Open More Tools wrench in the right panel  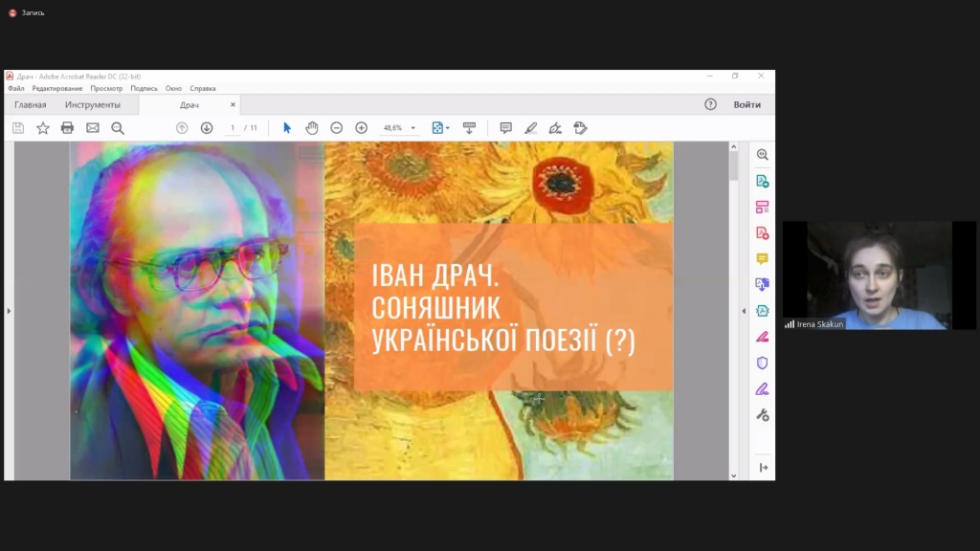762,415
